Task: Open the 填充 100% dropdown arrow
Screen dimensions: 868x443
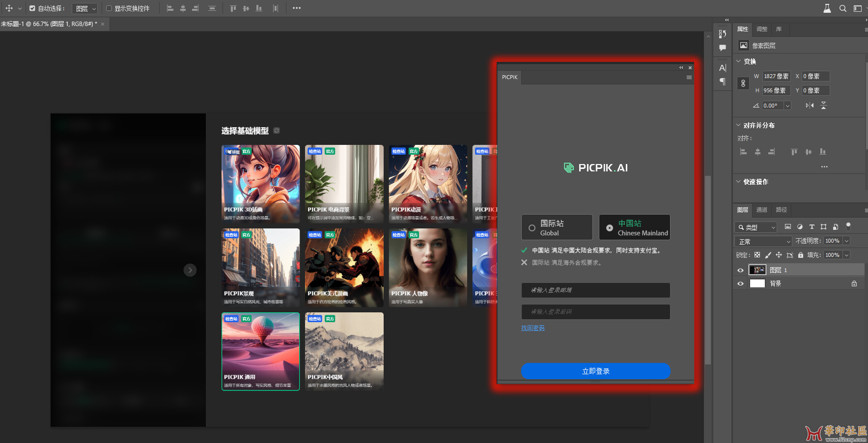Action: tap(846, 255)
